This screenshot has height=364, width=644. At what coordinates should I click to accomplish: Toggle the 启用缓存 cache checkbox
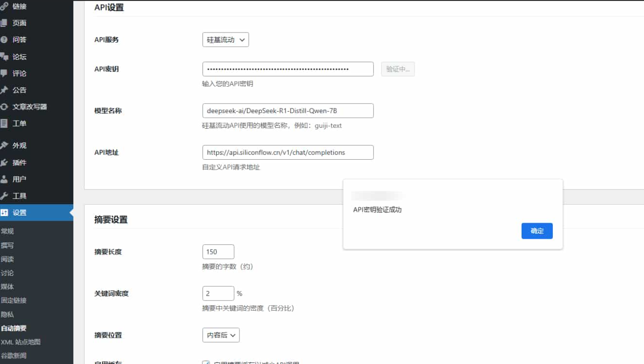206,362
